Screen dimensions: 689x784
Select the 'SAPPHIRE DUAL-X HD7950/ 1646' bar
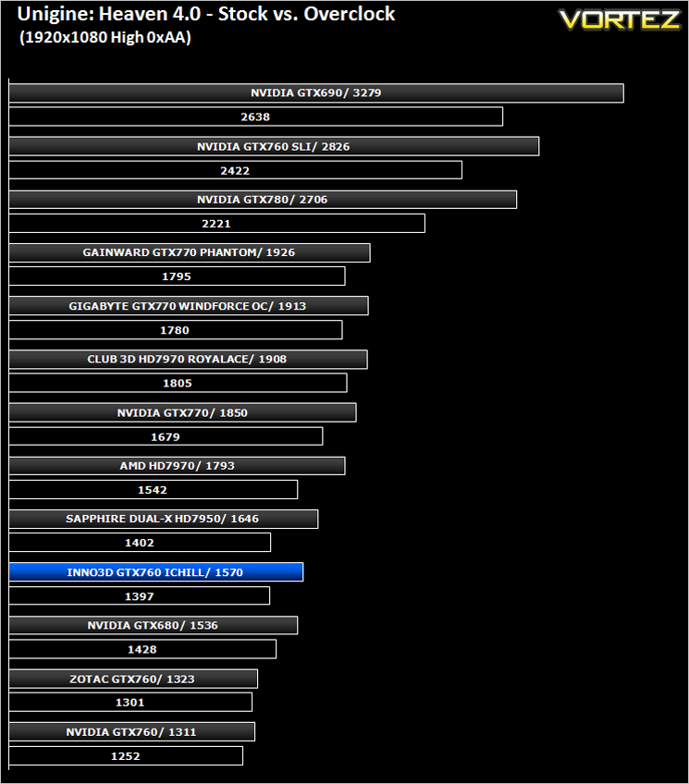pyautogui.click(x=164, y=519)
